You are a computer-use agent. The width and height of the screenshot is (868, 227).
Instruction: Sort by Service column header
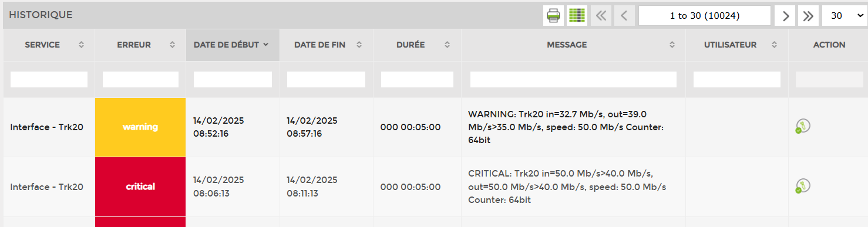[49, 45]
